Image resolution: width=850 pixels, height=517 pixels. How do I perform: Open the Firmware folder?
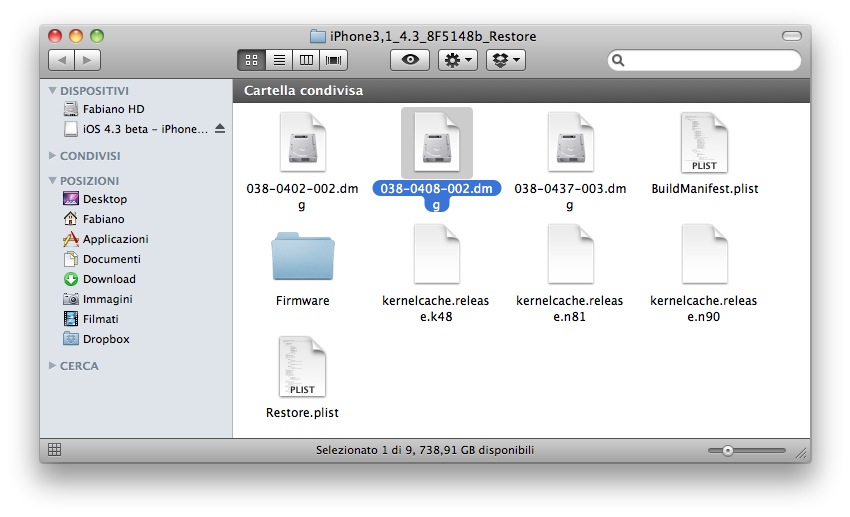302,256
